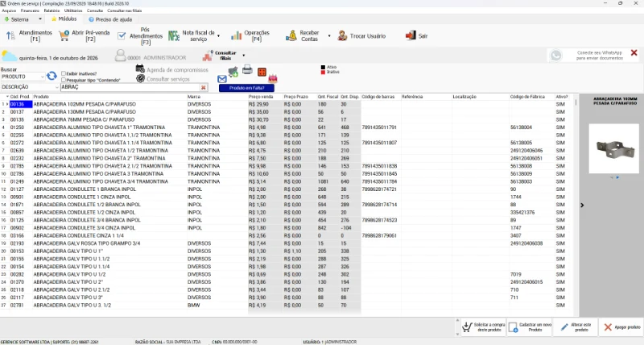Toggle the Pós Atendimentos checkbox button

coord(122,35)
